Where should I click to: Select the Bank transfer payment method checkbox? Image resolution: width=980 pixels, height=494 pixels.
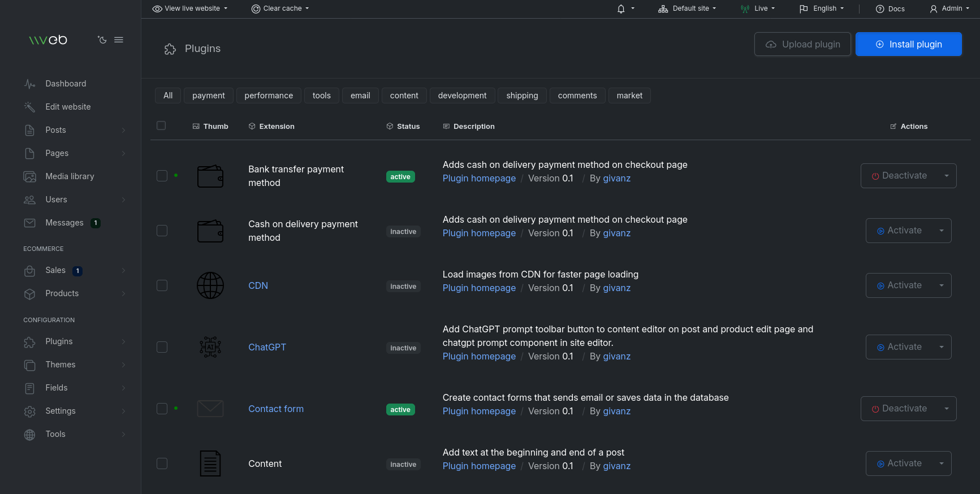[x=162, y=176]
